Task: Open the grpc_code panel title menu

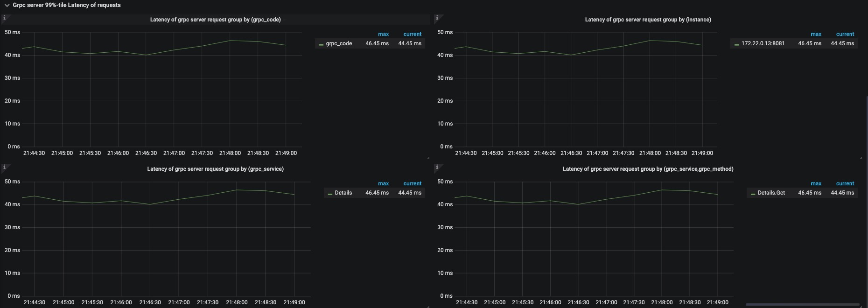Action: [215, 20]
